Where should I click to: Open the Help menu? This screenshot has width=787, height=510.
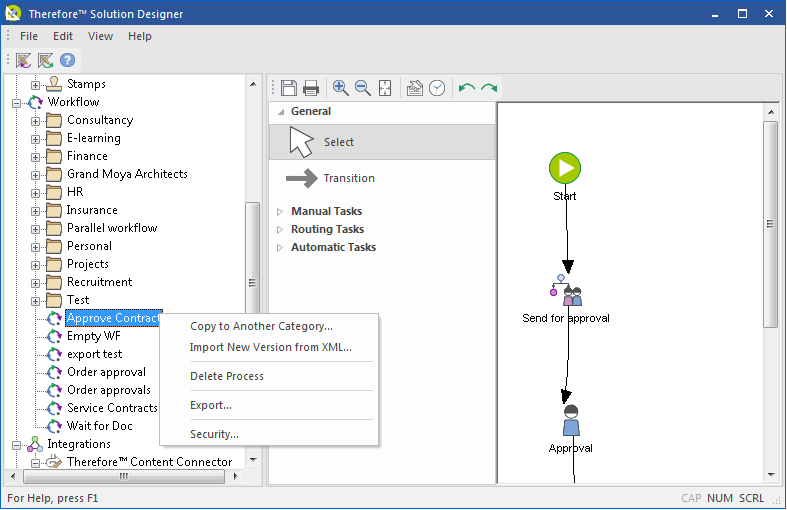pyautogui.click(x=140, y=36)
